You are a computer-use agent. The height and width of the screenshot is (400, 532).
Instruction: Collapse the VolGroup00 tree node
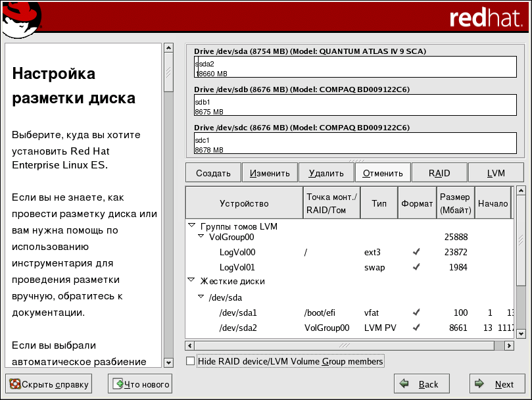(201, 236)
